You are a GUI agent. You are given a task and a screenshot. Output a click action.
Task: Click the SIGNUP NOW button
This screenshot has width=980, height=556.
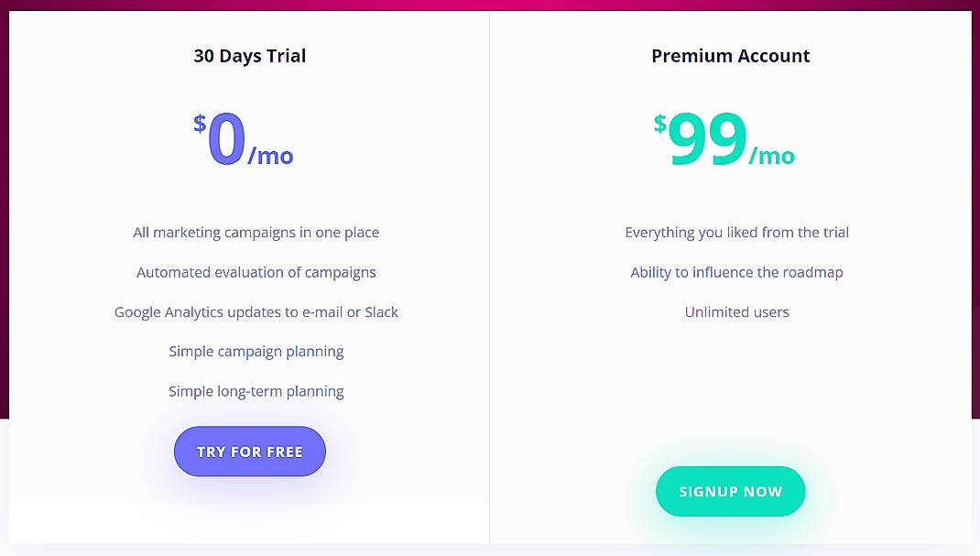coord(730,491)
